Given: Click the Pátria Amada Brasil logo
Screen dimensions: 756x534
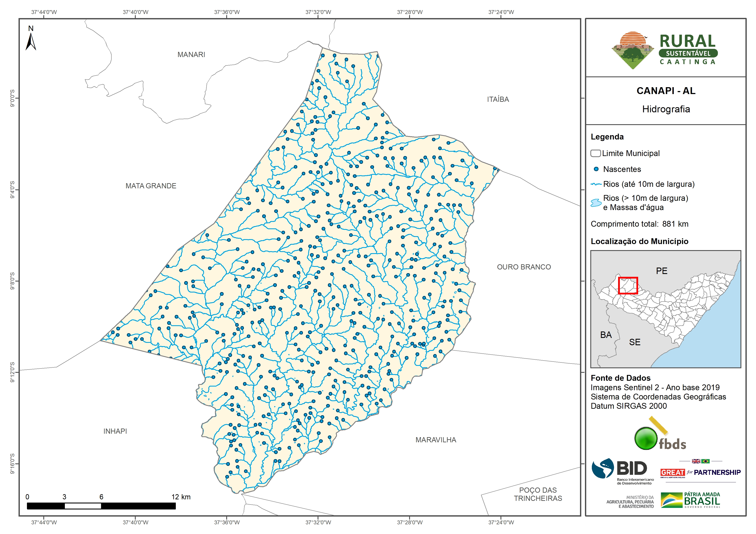Looking at the screenshot, I should pyautogui.click(x=690, y=500).
